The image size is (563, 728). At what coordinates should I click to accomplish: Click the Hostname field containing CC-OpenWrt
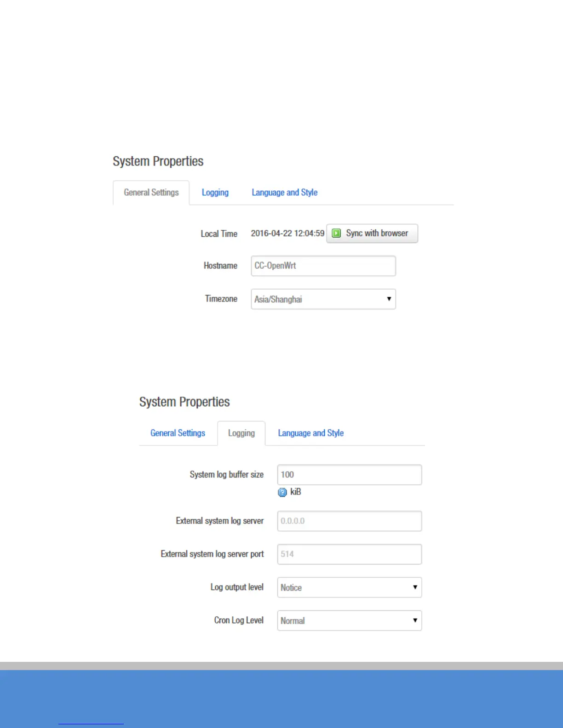click(x=323, y=266)
